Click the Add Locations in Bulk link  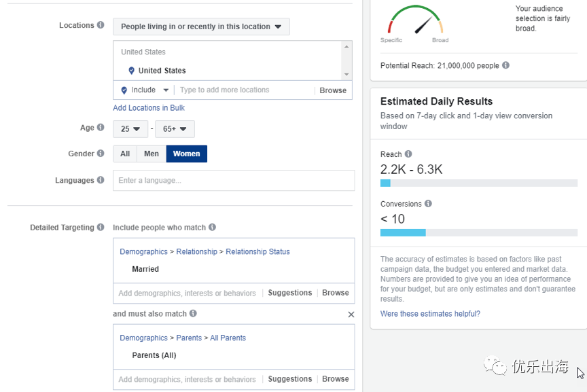pyautogui.click(x=149, y=108)
